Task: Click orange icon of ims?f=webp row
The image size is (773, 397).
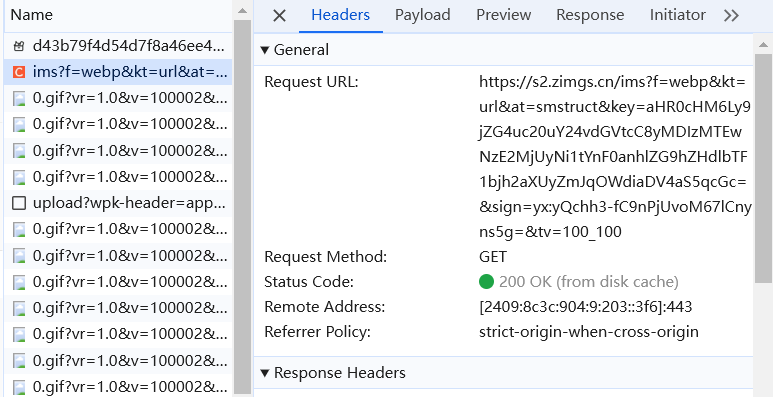Action: pyautogui.click(x=19, y=72)
